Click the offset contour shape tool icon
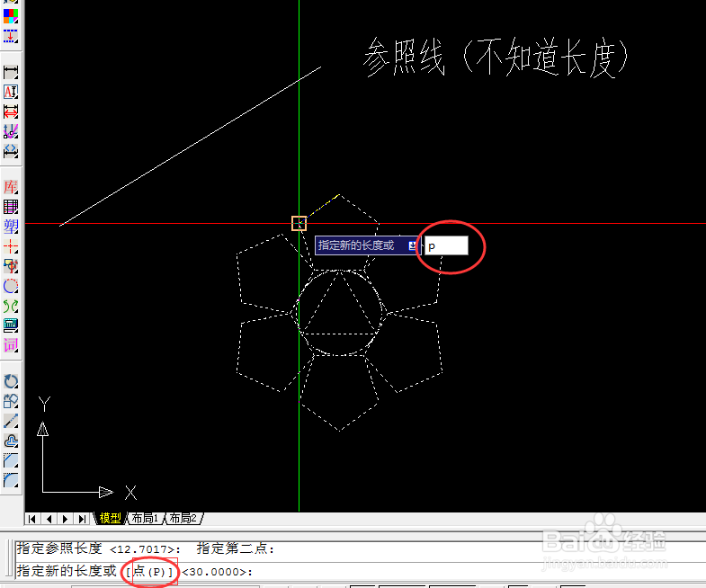This screenshot has height=588, width=706. (x=11, y=441)
